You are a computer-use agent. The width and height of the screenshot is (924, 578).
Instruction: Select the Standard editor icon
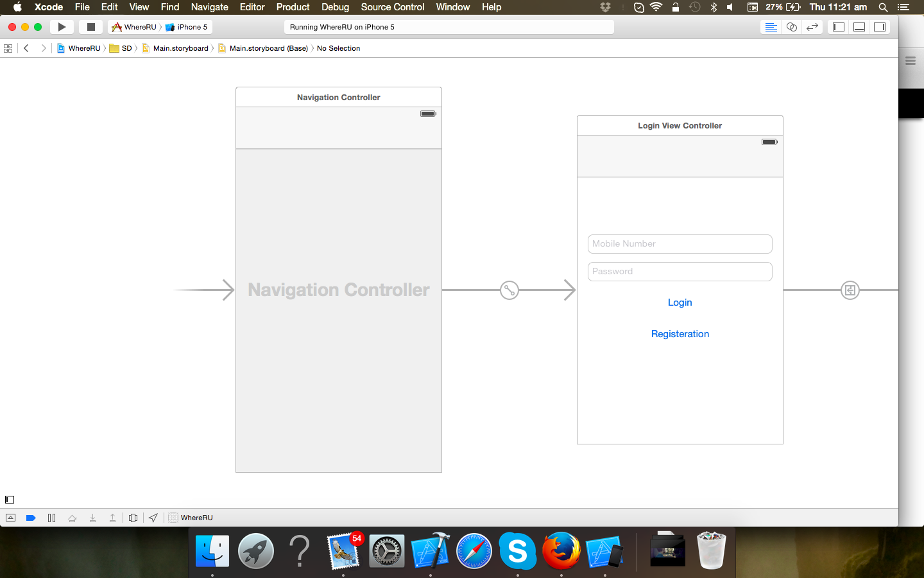point(771,27)
